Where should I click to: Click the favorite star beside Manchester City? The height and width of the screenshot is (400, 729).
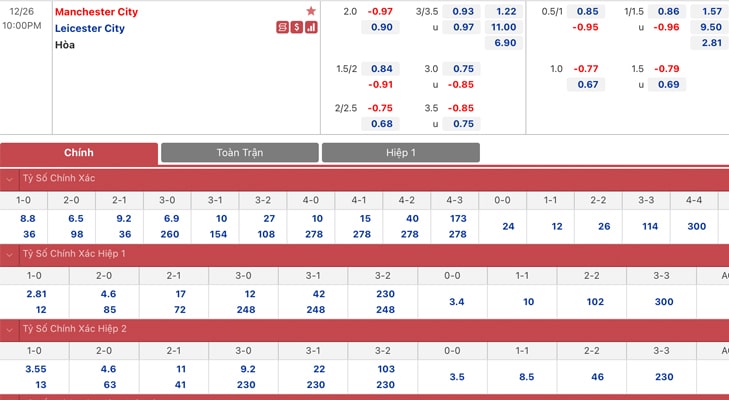[x=311, y=11]
